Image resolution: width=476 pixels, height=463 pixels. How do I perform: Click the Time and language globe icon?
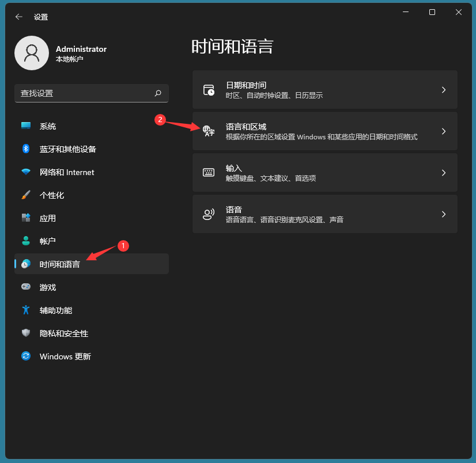pyautogui.click(x=26, y=264)
